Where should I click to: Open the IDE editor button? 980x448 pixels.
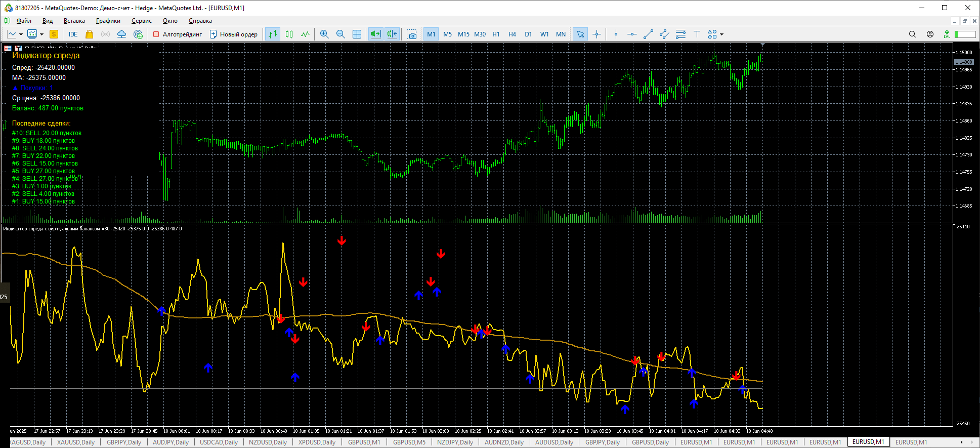(x=73, y=34)
